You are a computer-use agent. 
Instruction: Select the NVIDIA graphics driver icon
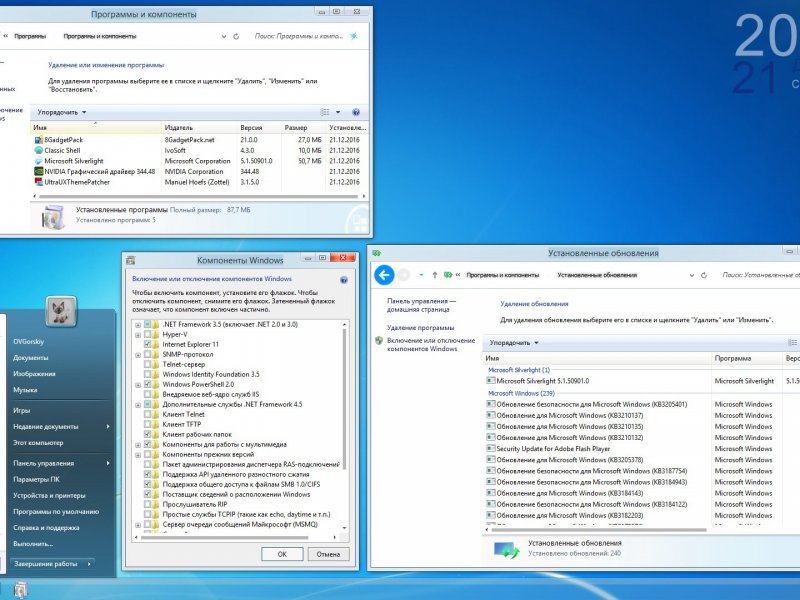click(38, 171)
